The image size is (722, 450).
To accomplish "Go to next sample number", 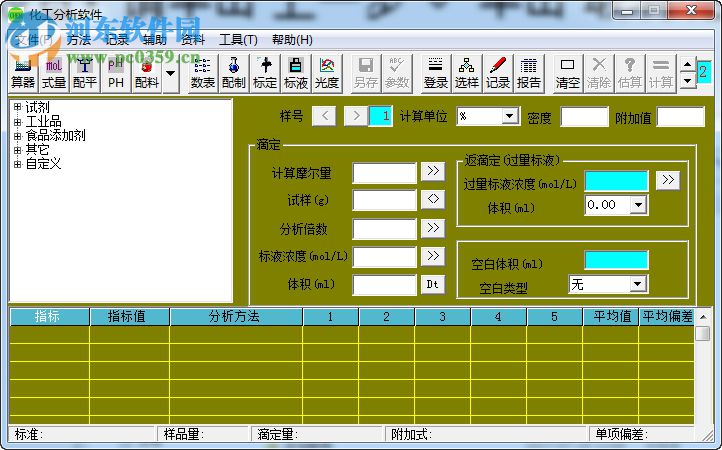I will pos(356,116).
